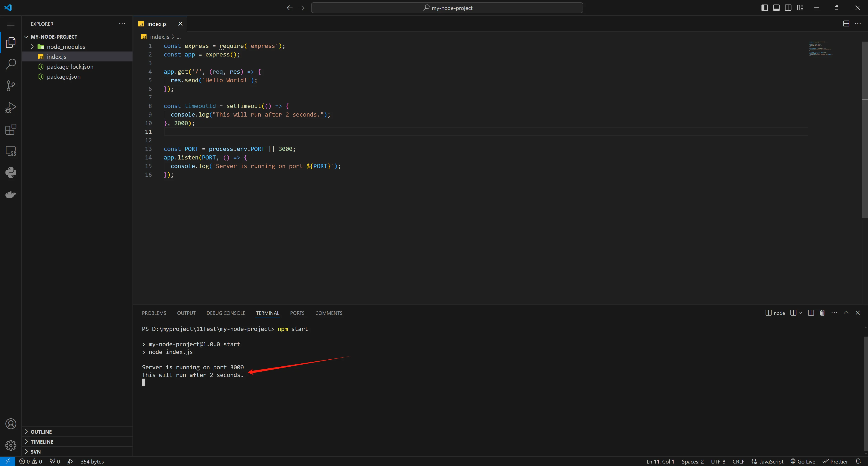
Task: Maximize the panel with the chevron up
Action: coord(846,313)
